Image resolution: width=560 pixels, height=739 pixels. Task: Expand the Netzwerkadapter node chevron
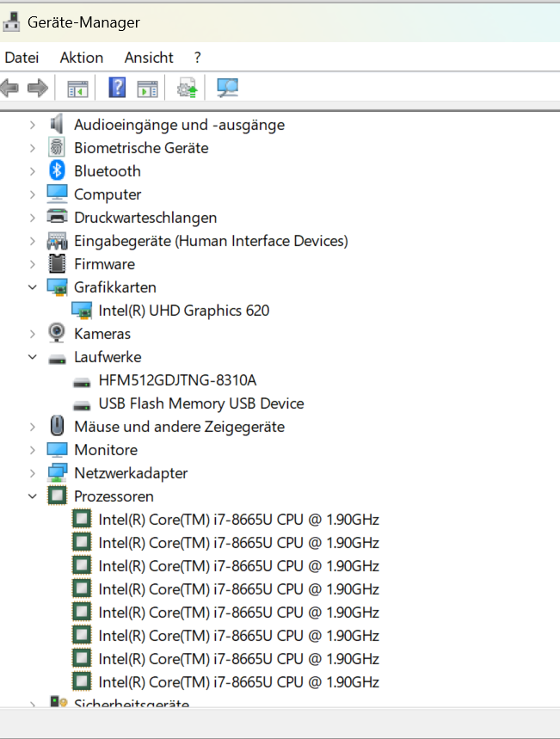pos(32,473)
